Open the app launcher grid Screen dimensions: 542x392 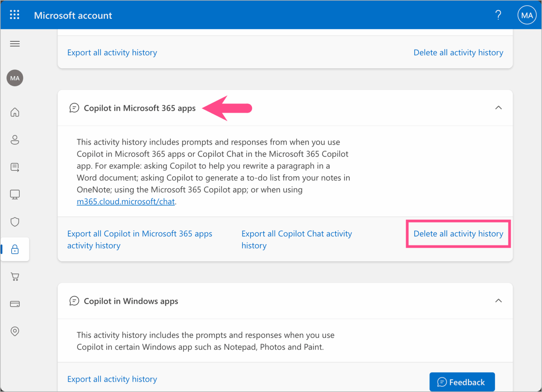(14, 14)
